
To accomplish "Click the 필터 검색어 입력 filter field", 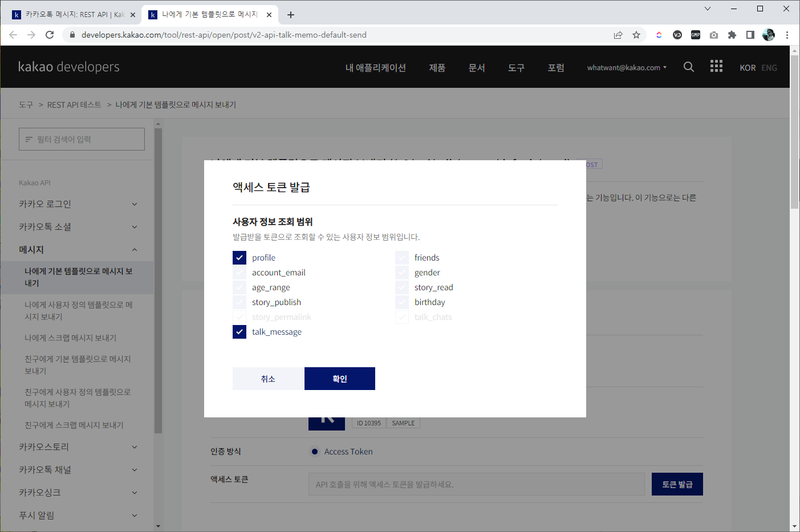I will [82, 139].
